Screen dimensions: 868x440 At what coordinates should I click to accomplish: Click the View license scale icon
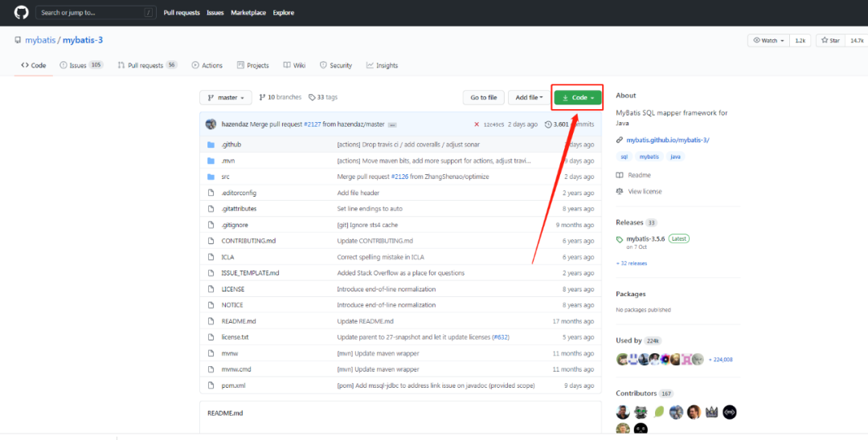pos(620,191)
